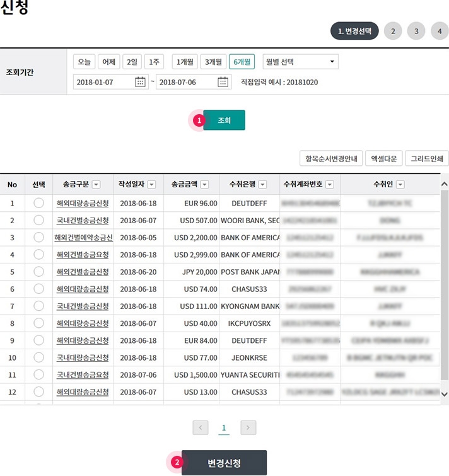Select the radio button for row 11

(38, 374)
